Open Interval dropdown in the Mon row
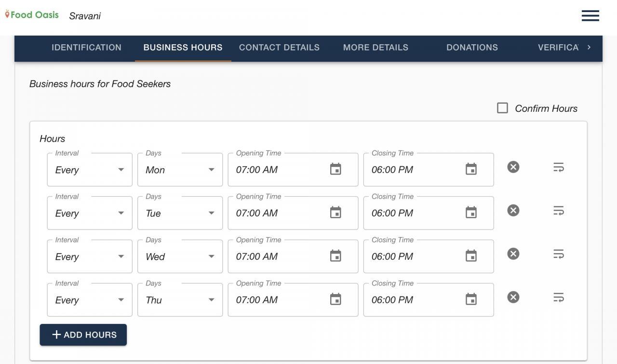Image resolution: width=617 pixels, height=364 pixels. (x=90, y=170)
